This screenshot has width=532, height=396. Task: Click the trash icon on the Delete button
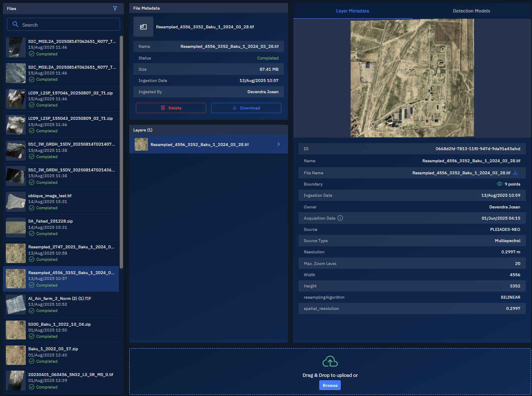(163, 108)
